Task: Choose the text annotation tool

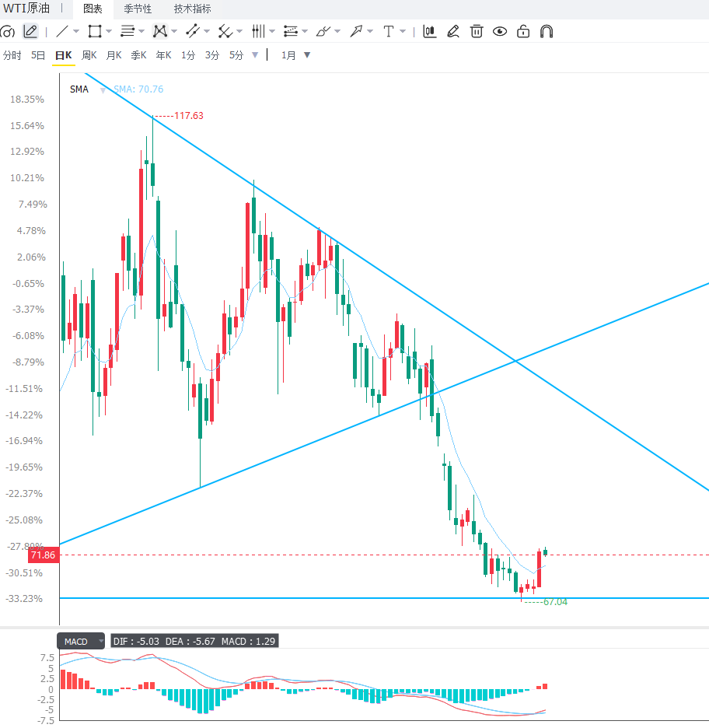Action: click(x=389, y=32)
